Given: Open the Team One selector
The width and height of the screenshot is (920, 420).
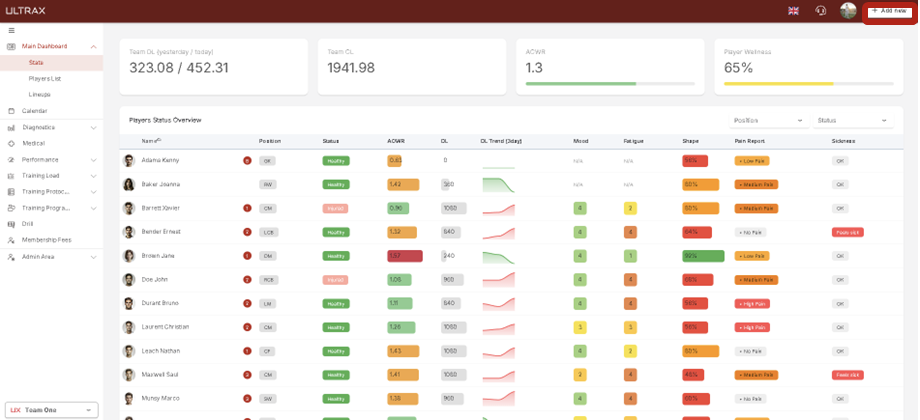Looking at the screenshot, I should click(x=51, y=410).
